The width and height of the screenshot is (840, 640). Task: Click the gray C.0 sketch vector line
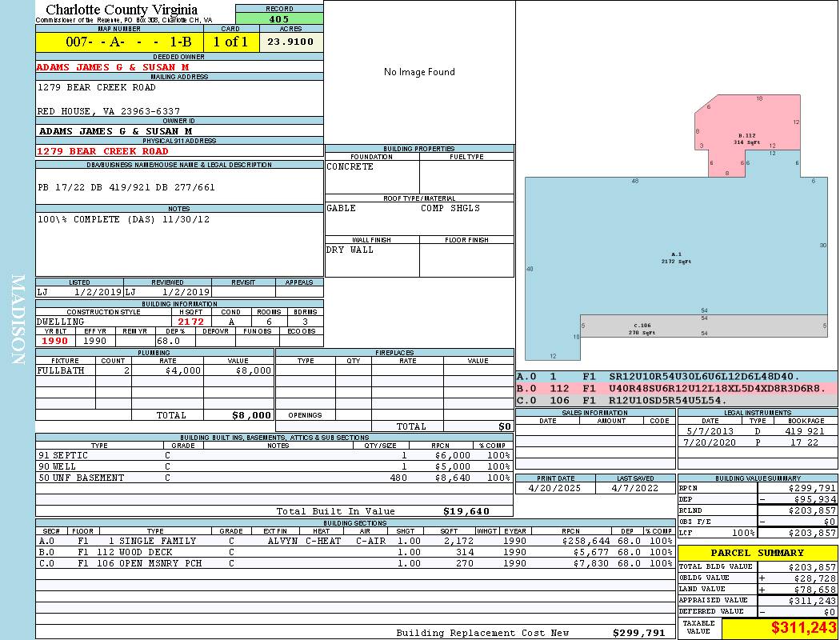[x=677, y=400]
